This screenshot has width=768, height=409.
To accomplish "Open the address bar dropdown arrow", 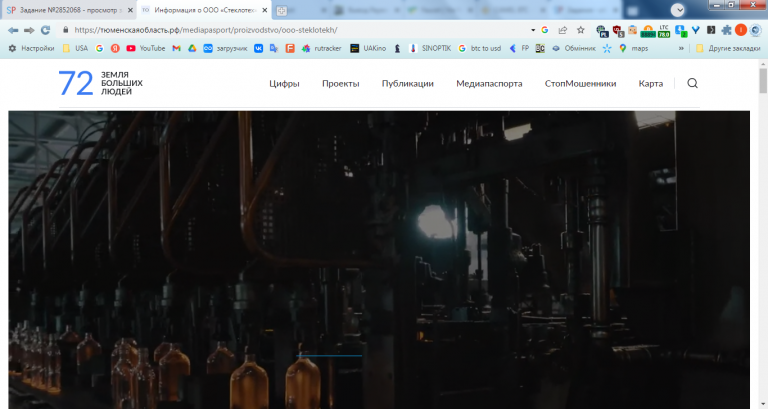I will 533,30.
